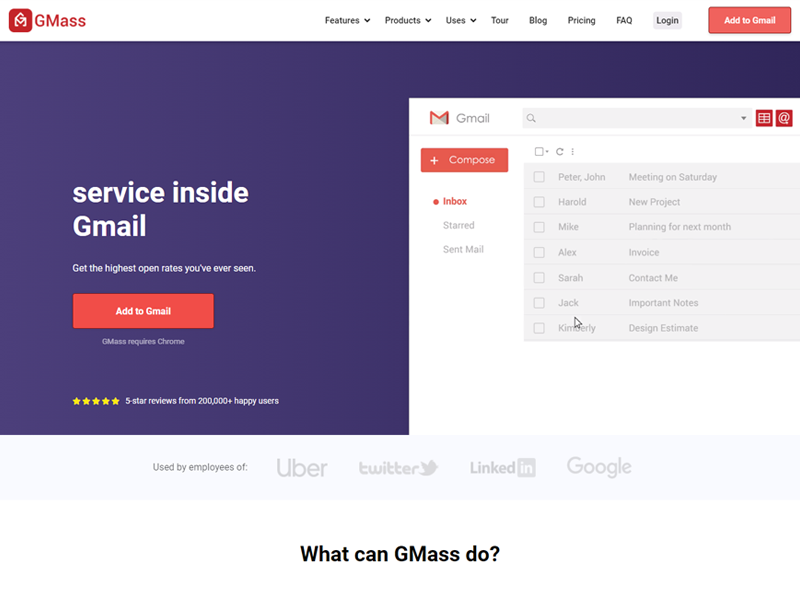
Task: Click the Uber logo
Action: [302, 467]
